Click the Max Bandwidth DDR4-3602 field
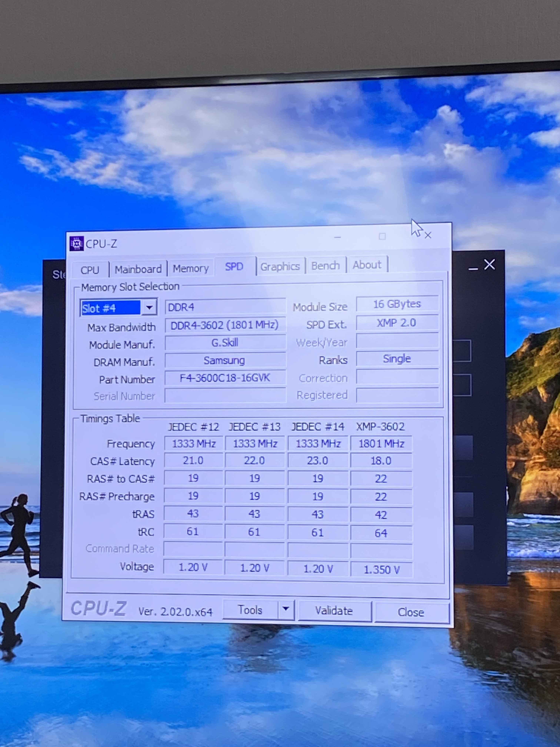 tap(225, 325)
